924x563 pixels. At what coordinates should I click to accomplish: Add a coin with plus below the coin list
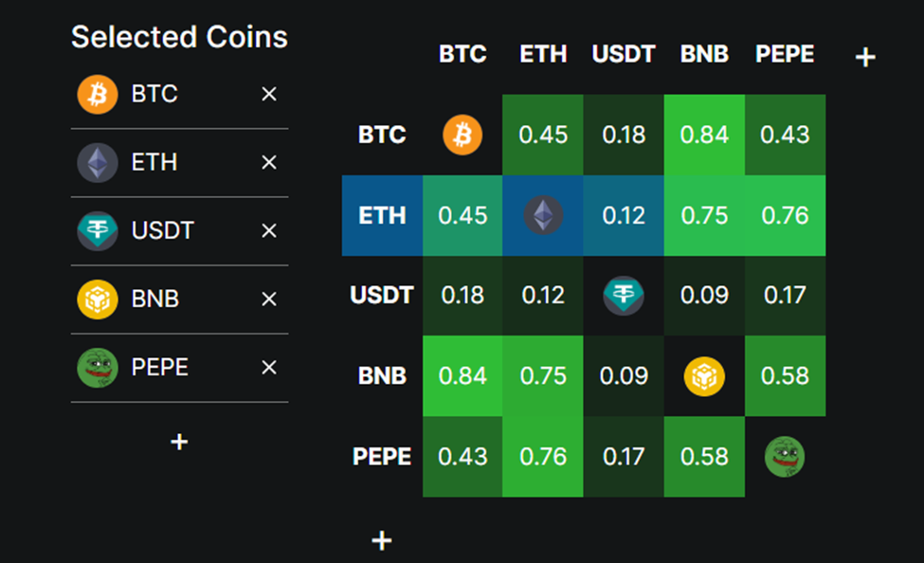179,442
